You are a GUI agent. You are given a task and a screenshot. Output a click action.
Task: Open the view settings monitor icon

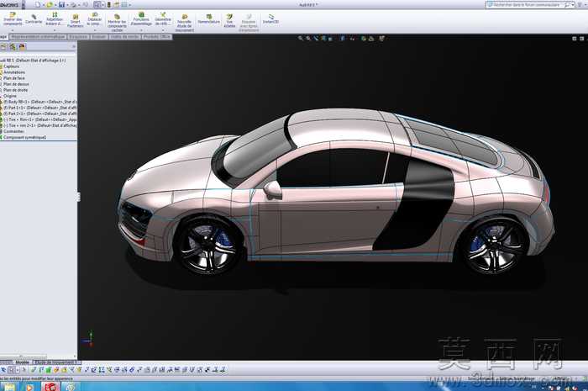point(381,39)
